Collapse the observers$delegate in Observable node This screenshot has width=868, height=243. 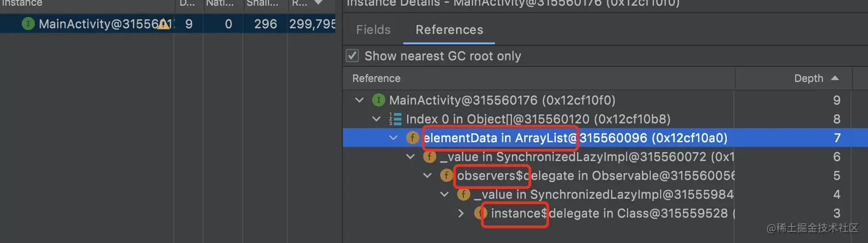pyautogui.click(x=428, y=175)
